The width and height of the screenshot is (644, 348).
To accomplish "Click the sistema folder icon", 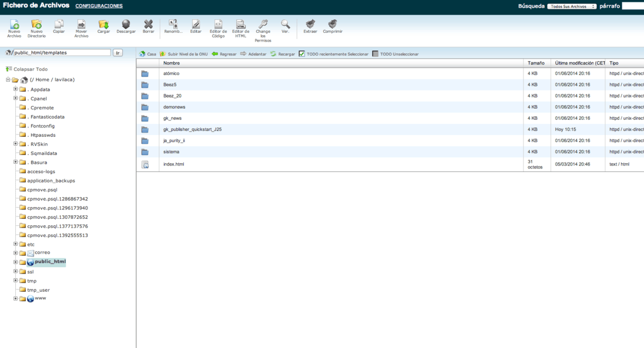I will point(145,152).
